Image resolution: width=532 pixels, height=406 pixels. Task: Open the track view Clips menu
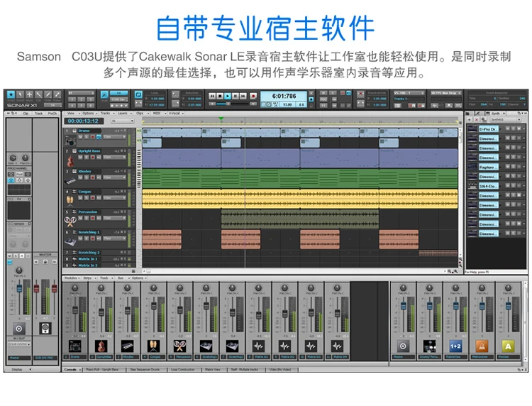coord(140,114)
